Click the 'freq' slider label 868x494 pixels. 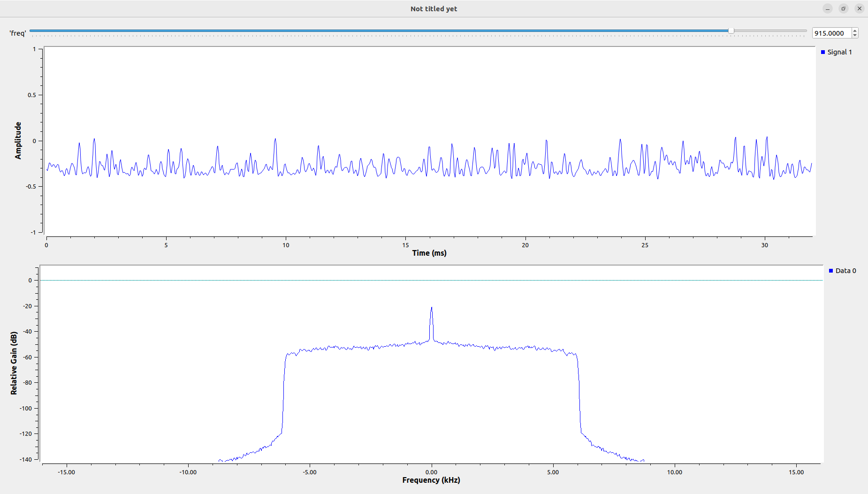pyautogui.click(x=18, y=33)
